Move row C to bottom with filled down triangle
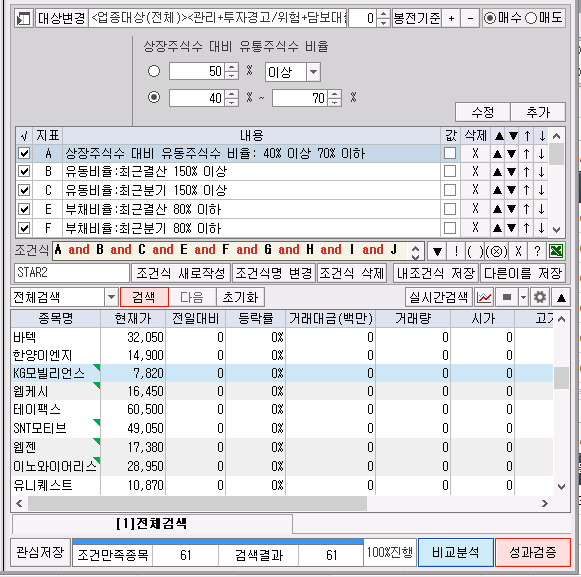 (x=512, y=190)
